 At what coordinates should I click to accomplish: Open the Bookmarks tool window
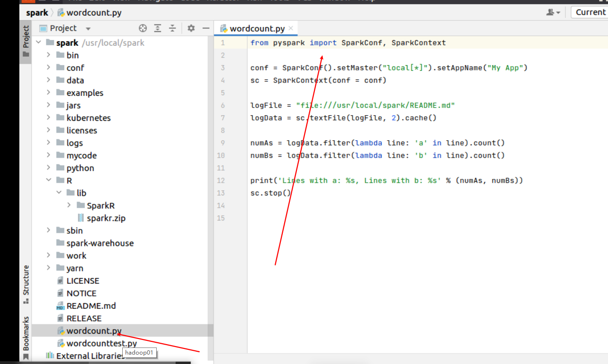[x=25, y=338]
